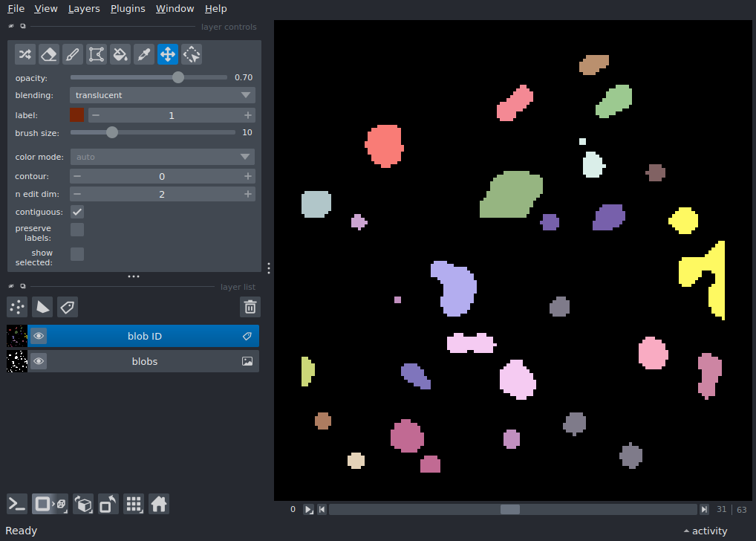Toggle grid mode view
756x541 pixels.
[x=134, y=505]
